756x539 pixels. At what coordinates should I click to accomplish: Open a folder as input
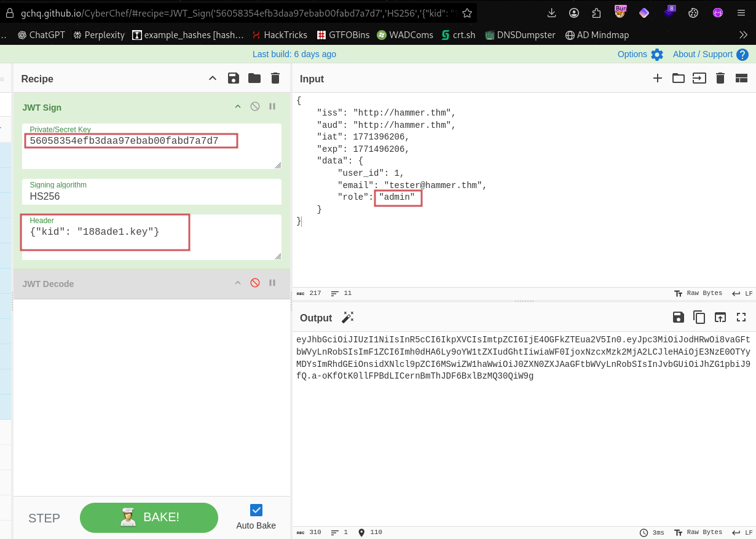678,78
